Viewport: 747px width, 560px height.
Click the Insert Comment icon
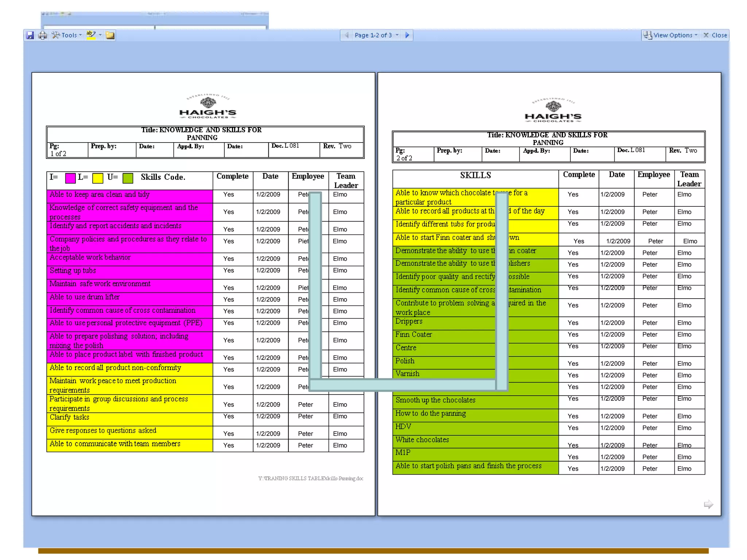pyautogui.click(x=110, y=35)
